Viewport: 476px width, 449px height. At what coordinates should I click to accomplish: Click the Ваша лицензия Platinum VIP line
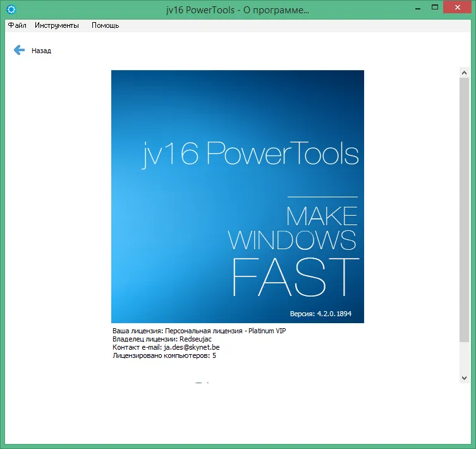(x=199, y=331)
